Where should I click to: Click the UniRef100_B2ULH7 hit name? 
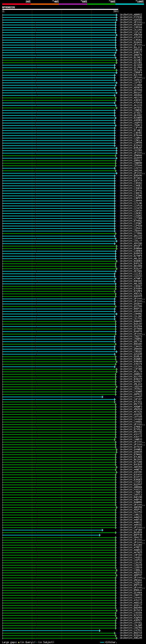click(131, 268)
